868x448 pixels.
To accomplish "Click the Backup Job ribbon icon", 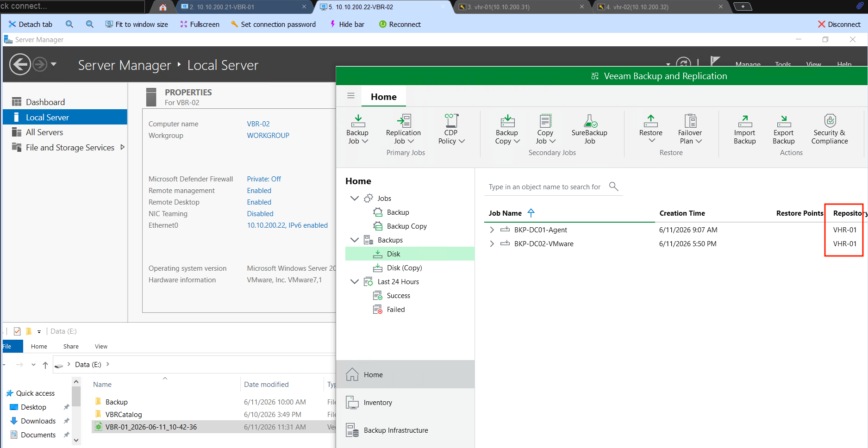I will coord(357,121).
